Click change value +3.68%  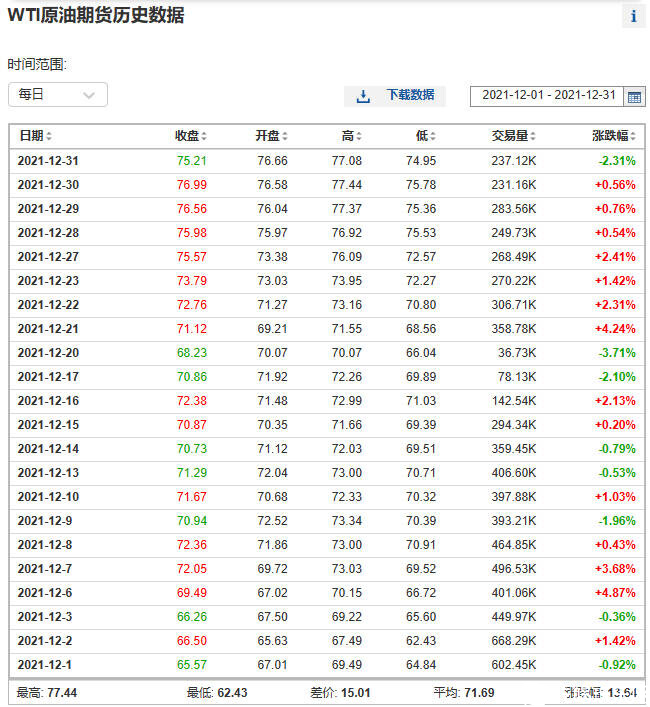(615, 569)
